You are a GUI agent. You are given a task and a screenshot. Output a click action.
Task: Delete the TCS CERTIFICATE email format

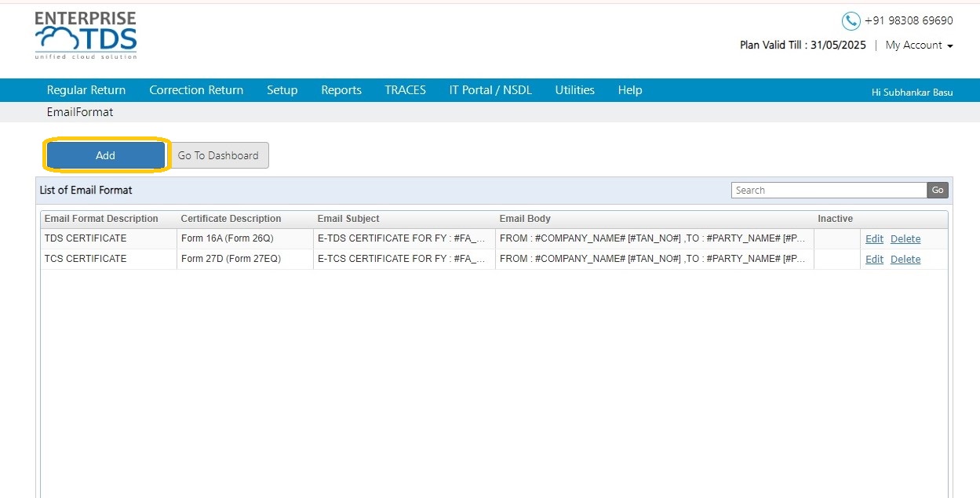905,260
